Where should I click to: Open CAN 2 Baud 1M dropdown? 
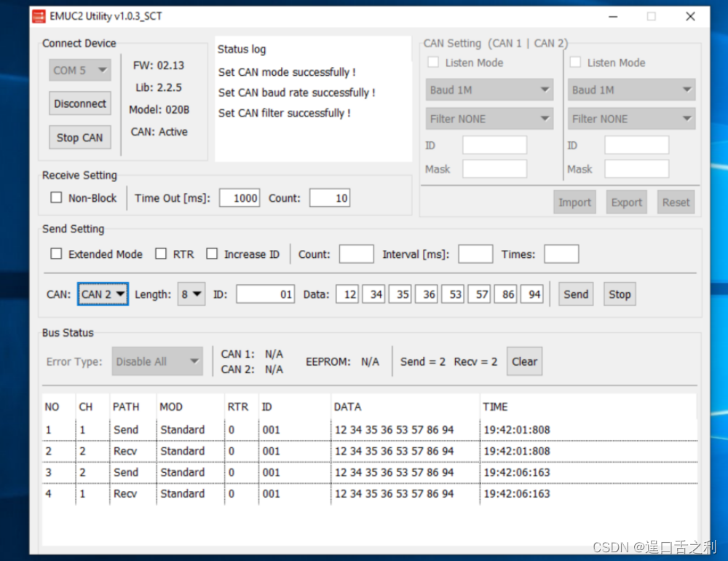pos(631,90)
